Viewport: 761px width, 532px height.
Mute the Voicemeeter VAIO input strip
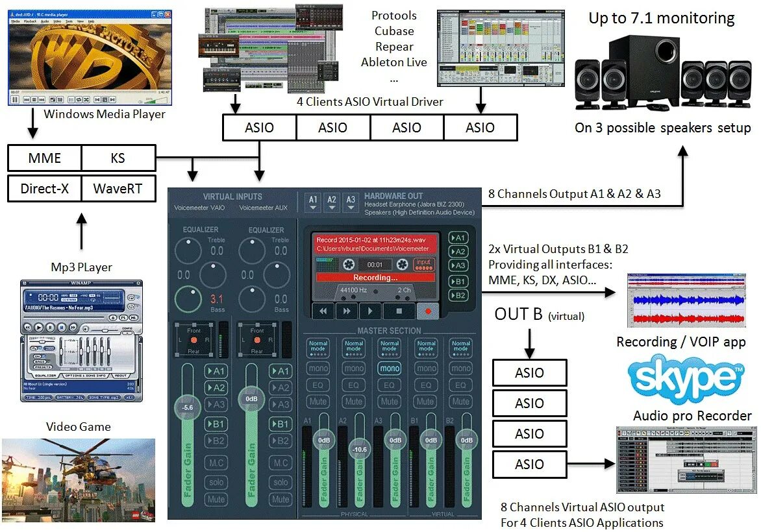tap(216, 499)
